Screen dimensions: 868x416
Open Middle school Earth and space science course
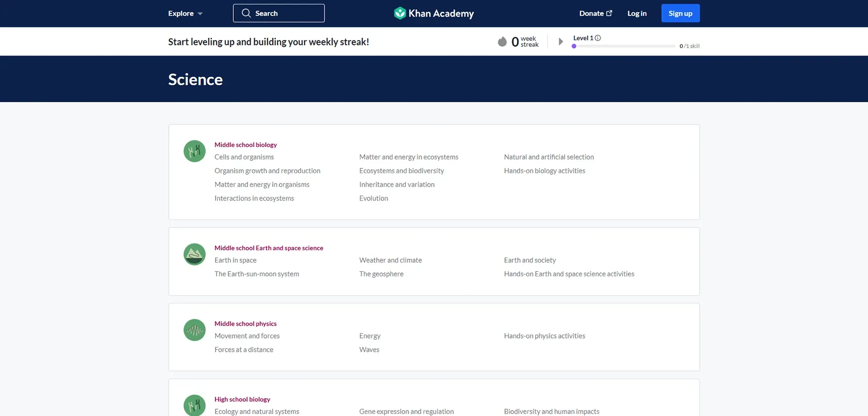coord(269,248)
